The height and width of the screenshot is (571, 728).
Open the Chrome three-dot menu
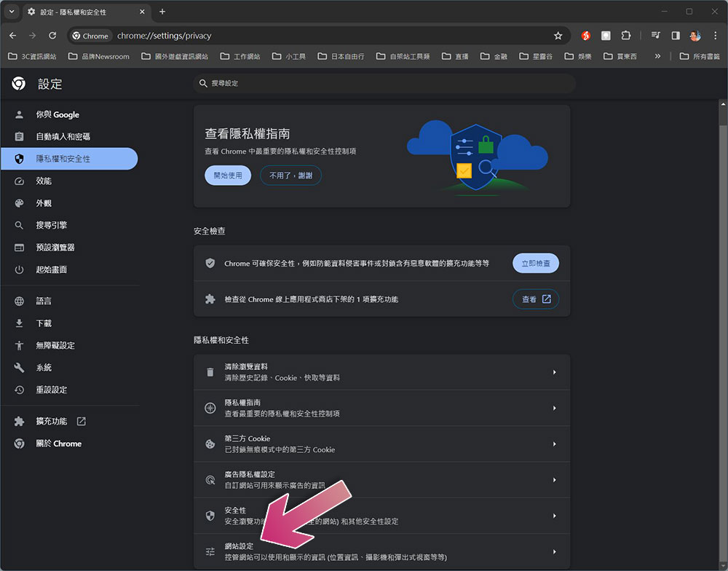click(715, 36)
